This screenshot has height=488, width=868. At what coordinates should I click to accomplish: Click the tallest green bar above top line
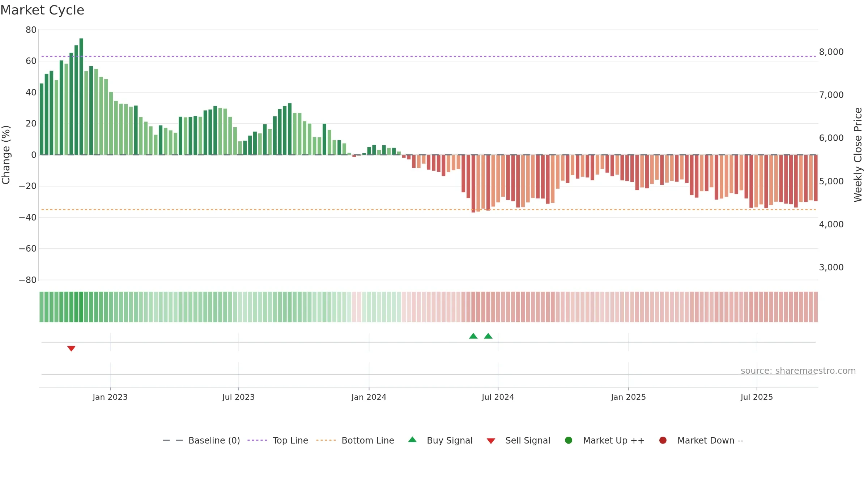(81, 97)
